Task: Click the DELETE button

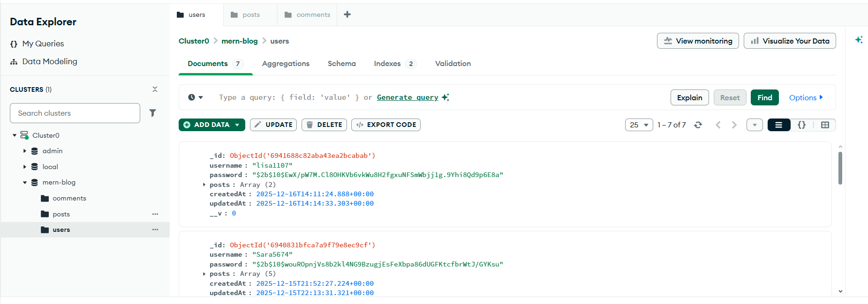Action: 324,125
